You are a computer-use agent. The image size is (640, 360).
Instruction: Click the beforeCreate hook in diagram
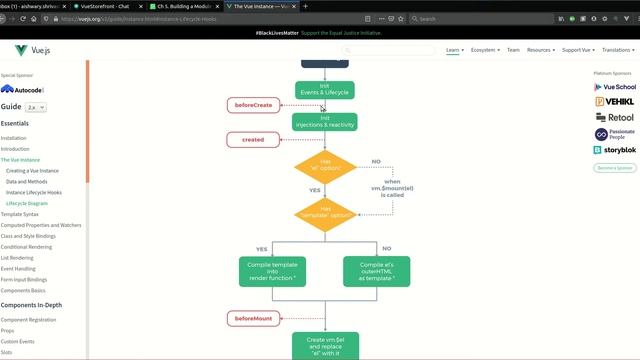pos(253,105)
